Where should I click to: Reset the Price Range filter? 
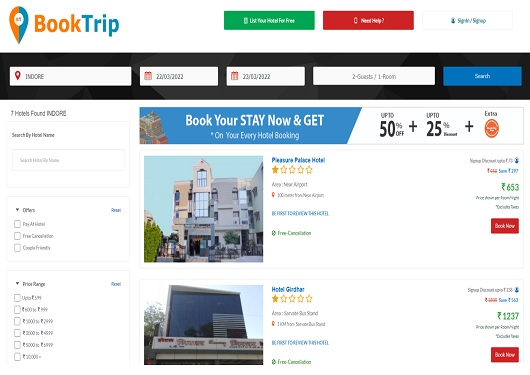(116, 284)
